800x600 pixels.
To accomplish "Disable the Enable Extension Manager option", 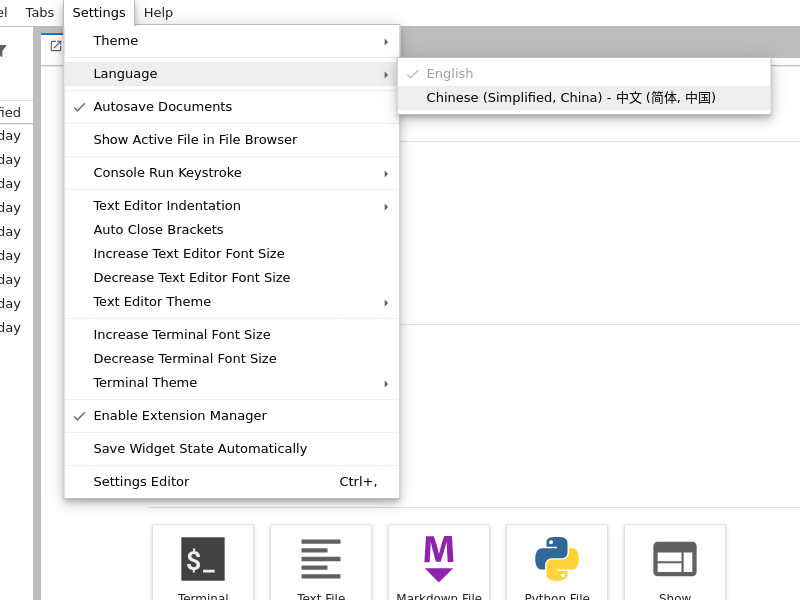I will [x=180, y=416].
